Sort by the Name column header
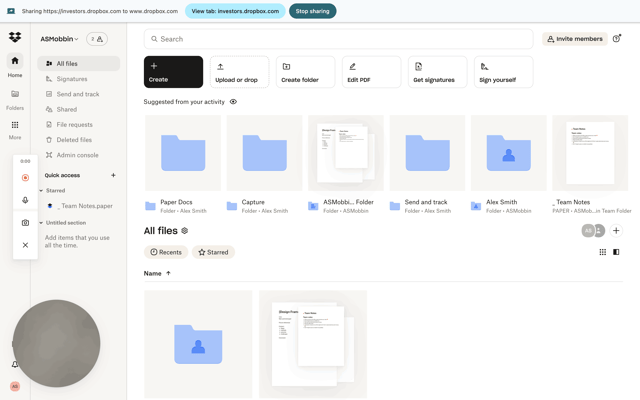The width and height of the screenshot is (640, 400). click(157, 273)
